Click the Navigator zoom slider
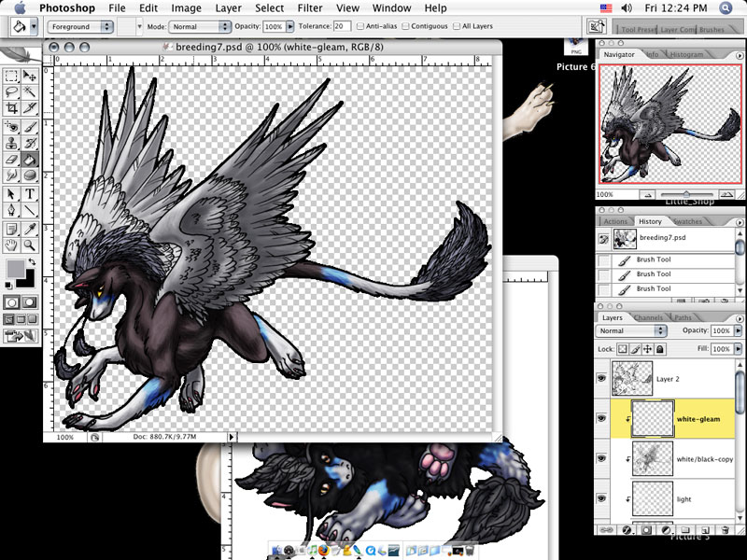The height and width of the screenshot is (560, 747). [x=686, y=194]
